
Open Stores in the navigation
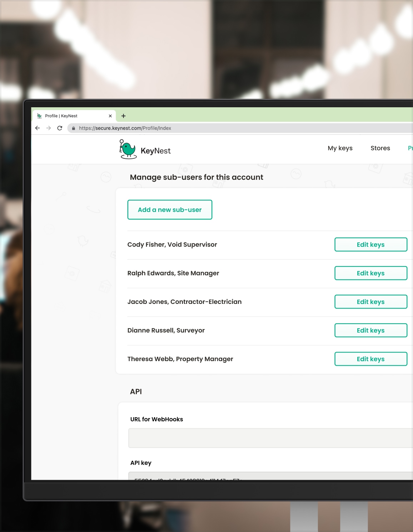click(x=380, y=148)
